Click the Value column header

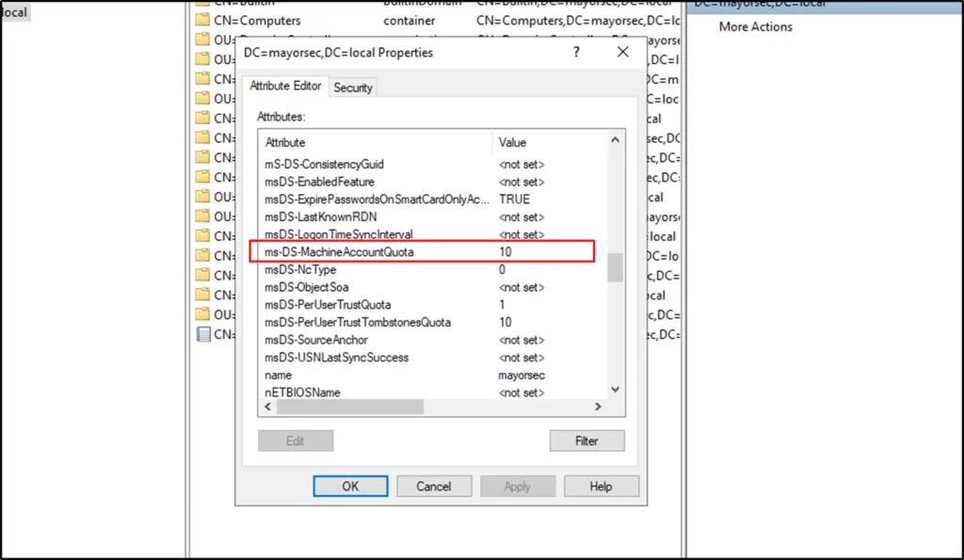pos(513,142)
